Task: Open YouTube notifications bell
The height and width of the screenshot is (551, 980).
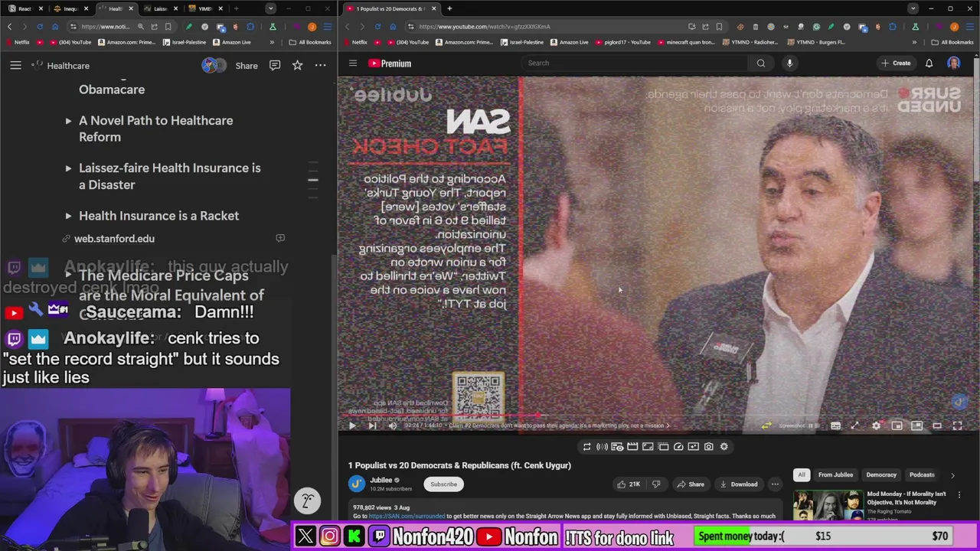Action: 929,63
